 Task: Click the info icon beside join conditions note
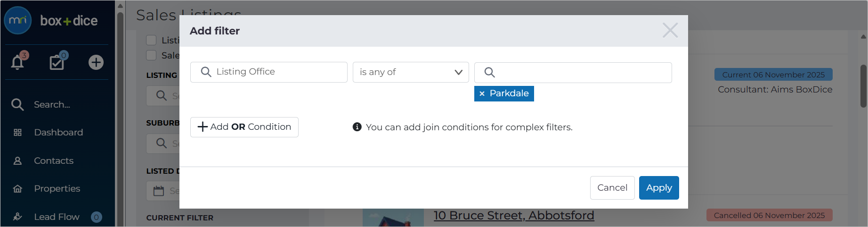357,127
